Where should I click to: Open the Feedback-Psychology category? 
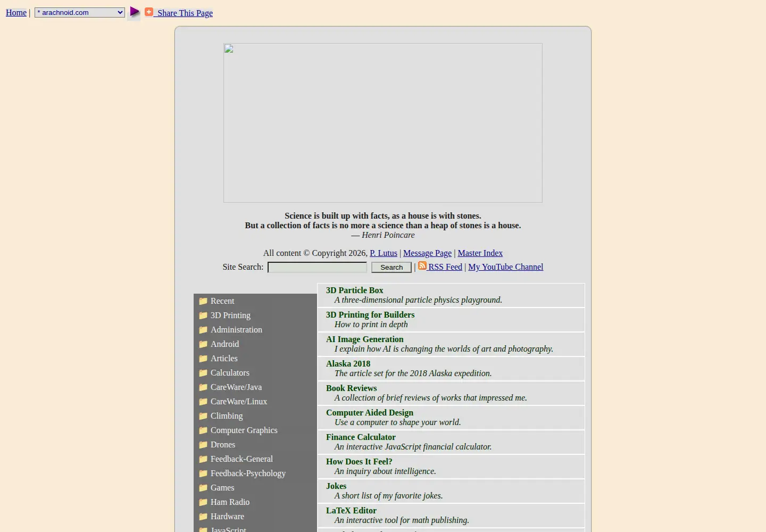248,473
